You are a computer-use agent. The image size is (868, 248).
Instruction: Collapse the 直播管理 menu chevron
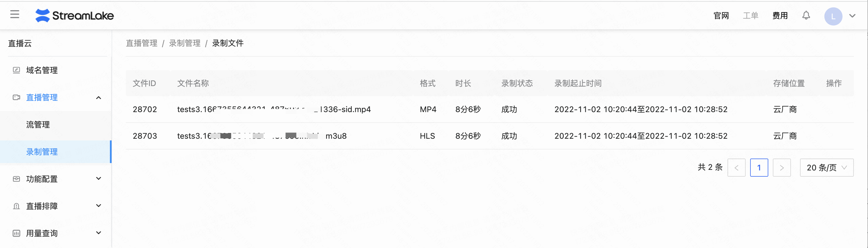click(98, 98)
